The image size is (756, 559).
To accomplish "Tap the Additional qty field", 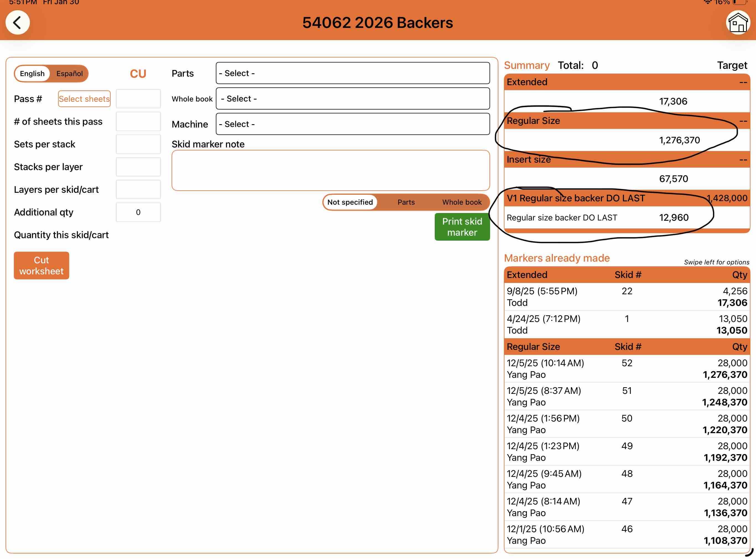I will coord(138,212).
